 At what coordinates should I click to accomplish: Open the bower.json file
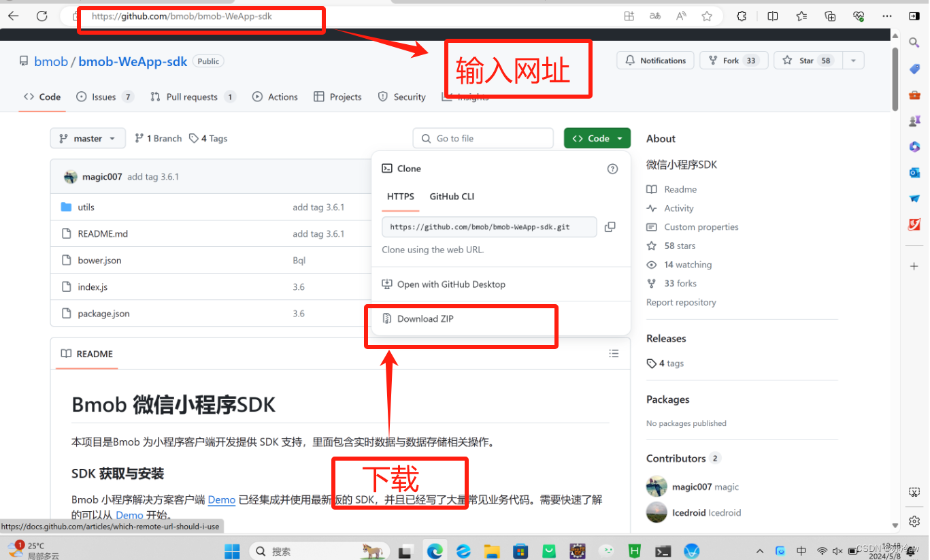click(99, 260)
